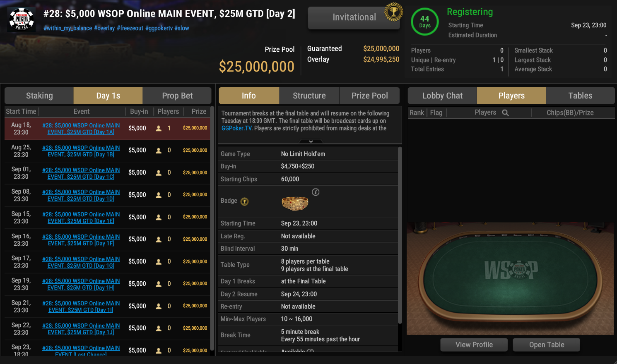This screenshot has width=617, height=364.
Task: Click the gold bracelet badge image
Action: (x=295, y=203)
